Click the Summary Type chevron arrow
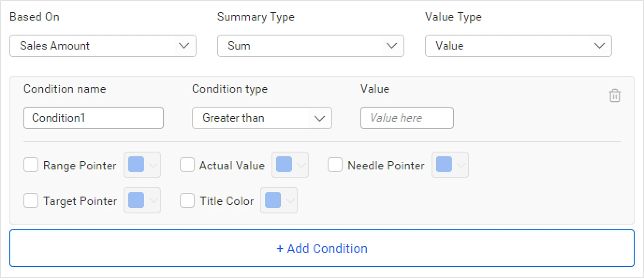Image resolution: width=644 pixels, height=278 pixels. [x=392, y=46]
